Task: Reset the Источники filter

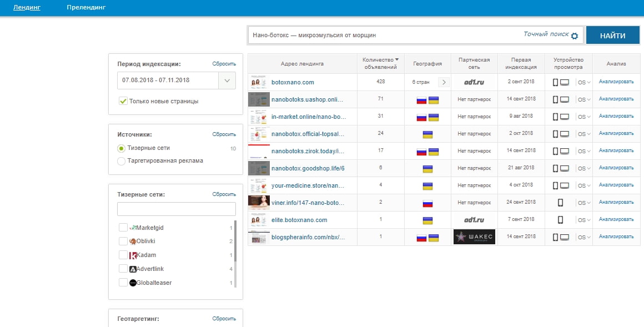Action: pyautogui.click(x=224, y=134)
